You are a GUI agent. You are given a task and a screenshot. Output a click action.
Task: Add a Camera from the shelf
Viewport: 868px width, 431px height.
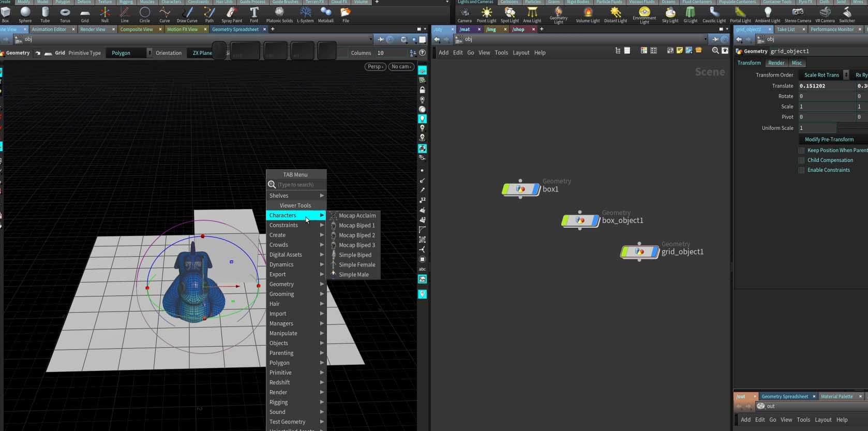465,13
